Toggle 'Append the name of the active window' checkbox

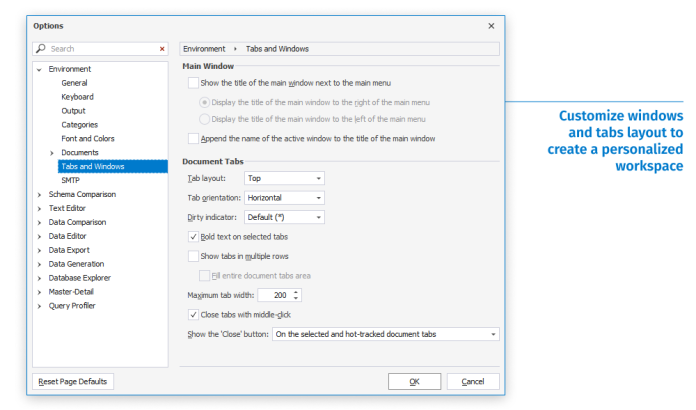click(193, 139)
